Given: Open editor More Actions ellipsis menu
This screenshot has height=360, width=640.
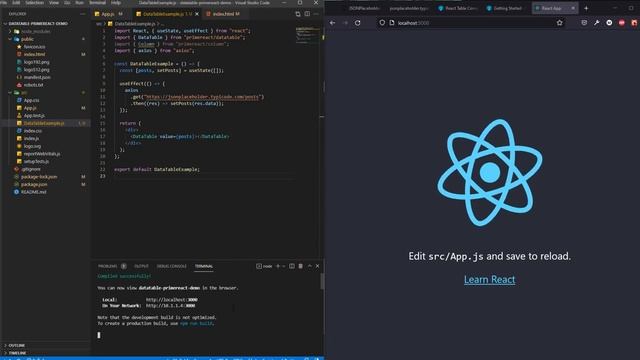Looking at the screenshot, I should pos(316,14).
